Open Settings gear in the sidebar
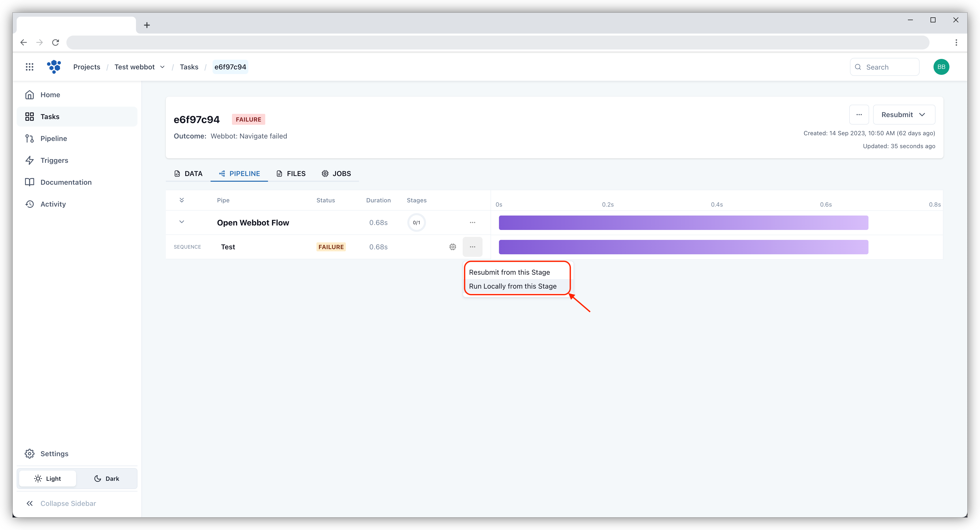The width and height of the screenshot is (980, 530). click(x=30, y=453)
